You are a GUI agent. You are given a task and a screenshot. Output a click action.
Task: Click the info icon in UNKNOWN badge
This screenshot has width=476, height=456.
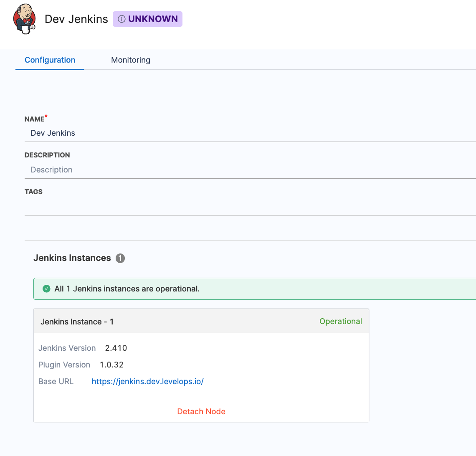122,19
